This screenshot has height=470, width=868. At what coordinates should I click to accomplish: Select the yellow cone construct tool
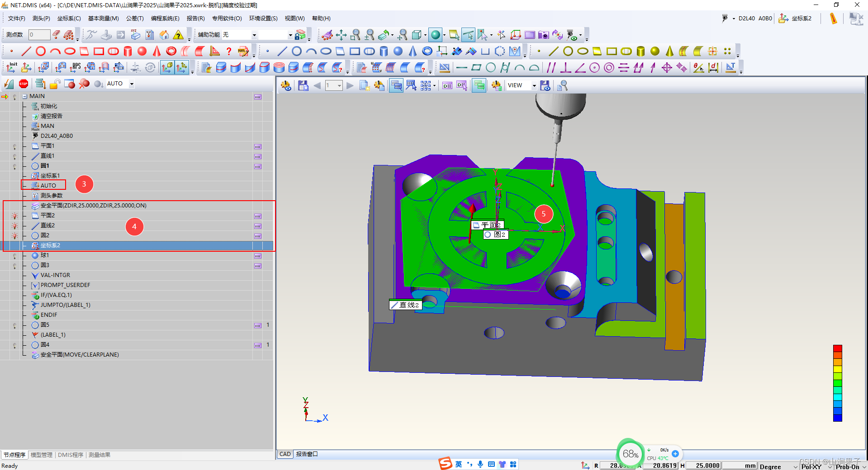coord(669,51)
